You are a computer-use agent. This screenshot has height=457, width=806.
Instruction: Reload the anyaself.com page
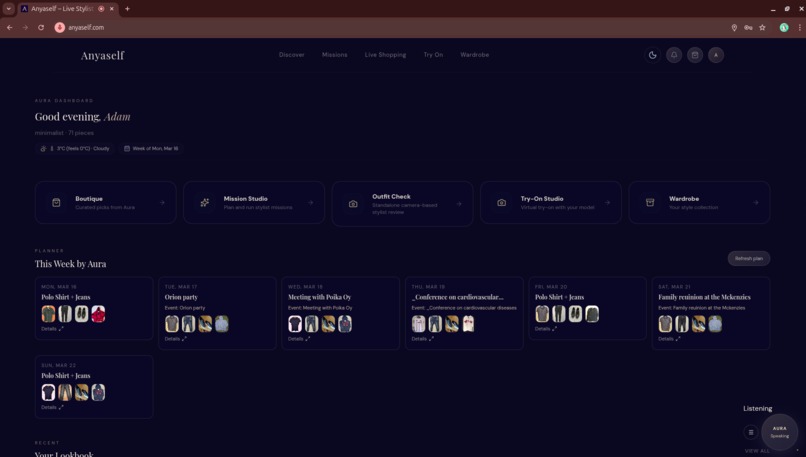point(41,28)
